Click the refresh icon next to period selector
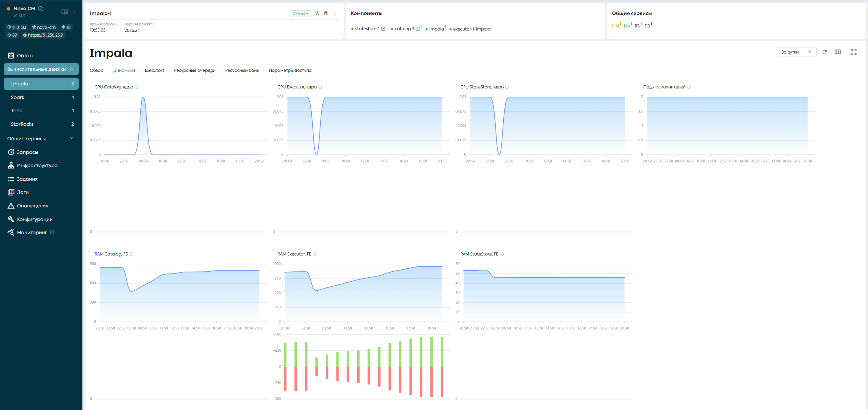This screenshot has width=868, height=410. point(825,52)
